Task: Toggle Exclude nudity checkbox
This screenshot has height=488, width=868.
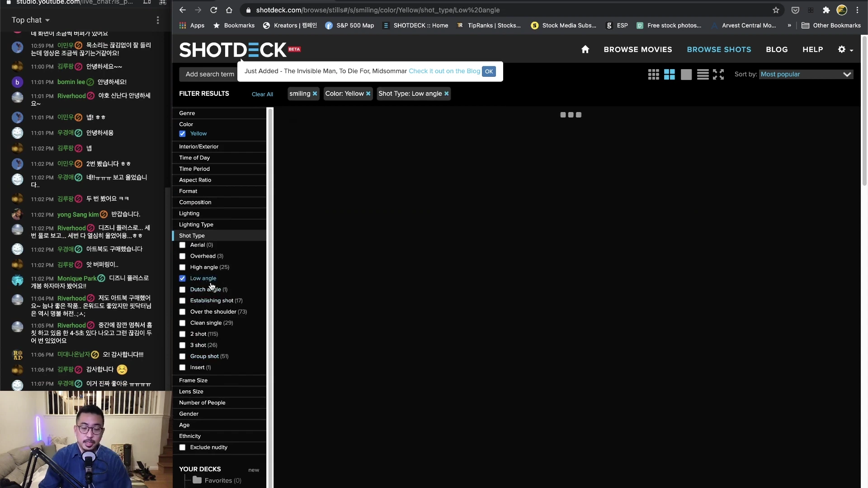Action: [x=182, y=447]
